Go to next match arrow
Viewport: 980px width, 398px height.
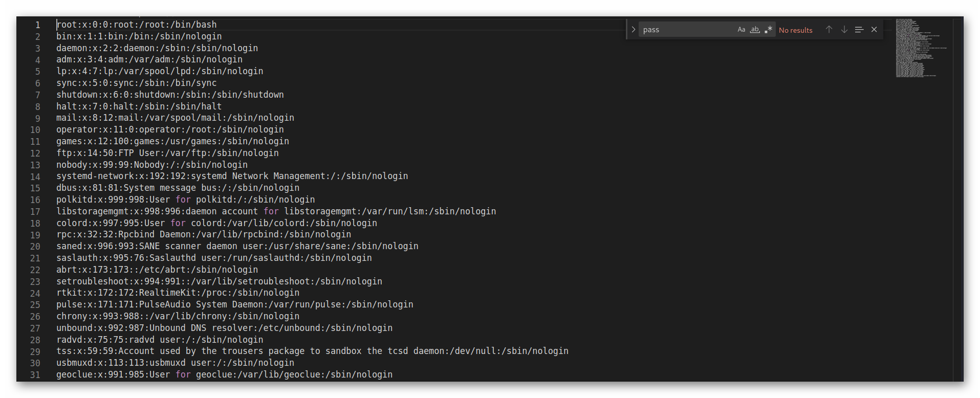(844, 30)
